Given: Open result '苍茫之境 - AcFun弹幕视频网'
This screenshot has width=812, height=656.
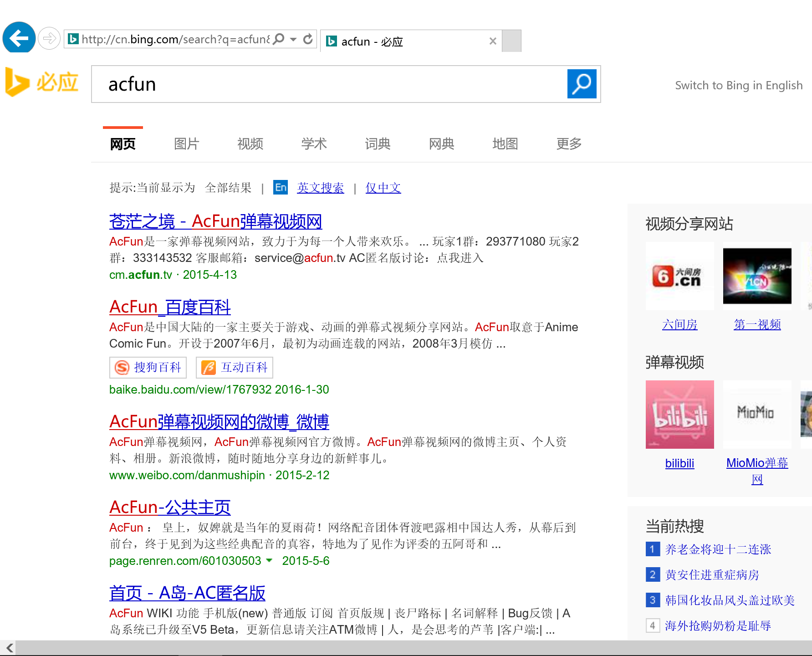Looking at the screenshot, I should click(216, 221).
